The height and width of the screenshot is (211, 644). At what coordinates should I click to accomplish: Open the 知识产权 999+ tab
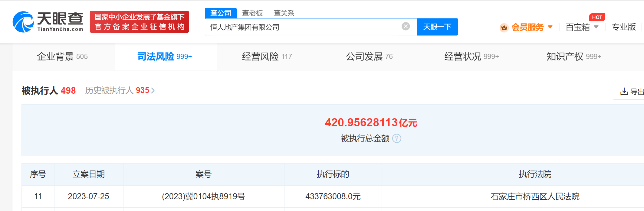[x=574, y=57]
